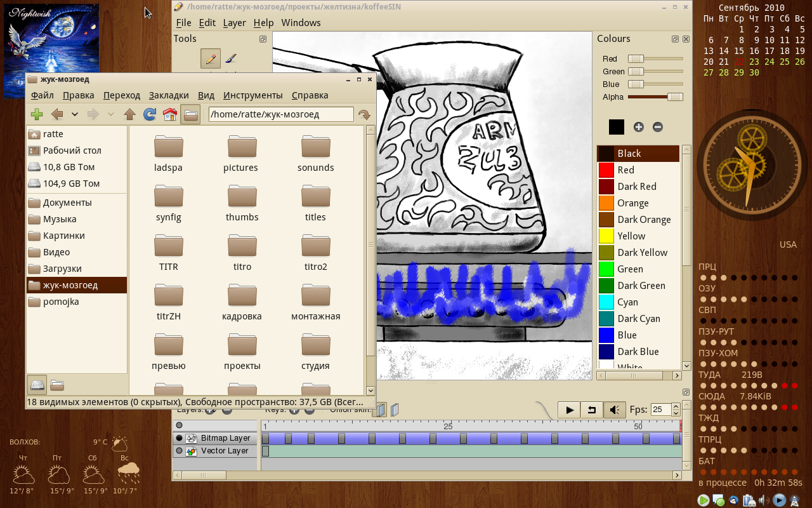812x508 pixels.
Task: Select the Brush tool in Tools panel
Action: coord(231,58)
